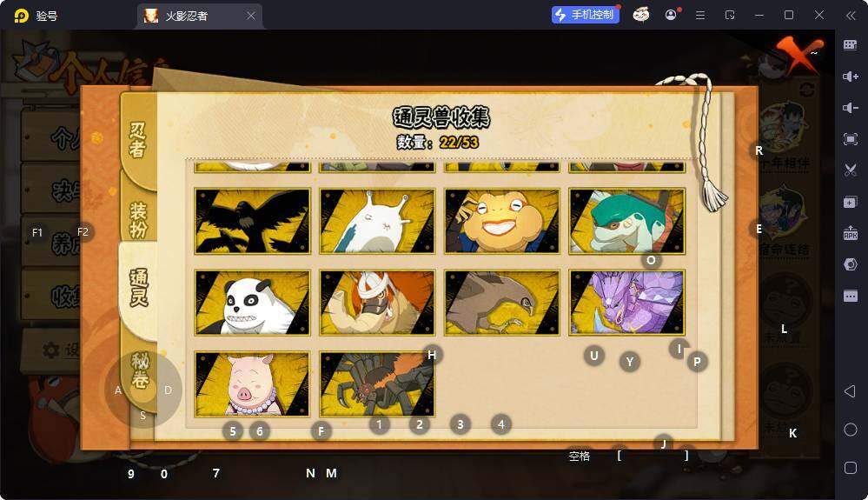Collapse the emulator sidebar with double chevron

point(851,16)
